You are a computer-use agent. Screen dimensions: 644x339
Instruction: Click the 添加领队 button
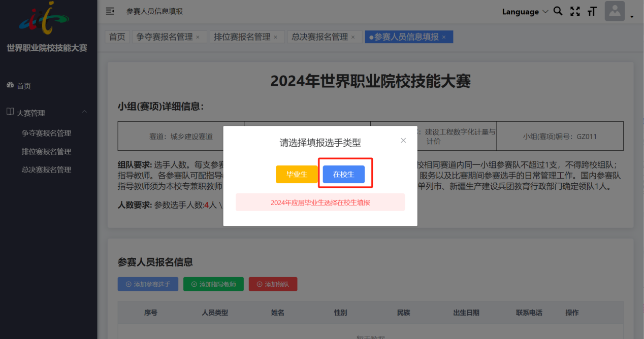point(273,284)
